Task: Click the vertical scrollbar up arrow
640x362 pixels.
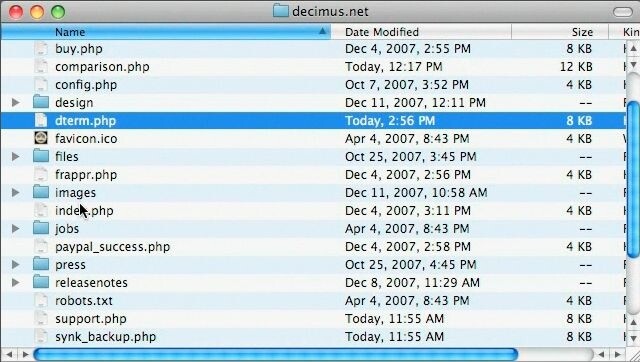Action: [633, 49]
